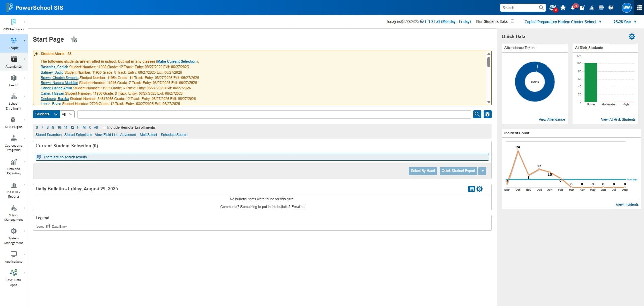Open the apps grid launcher
644x306 pixels.
(639, 8)
